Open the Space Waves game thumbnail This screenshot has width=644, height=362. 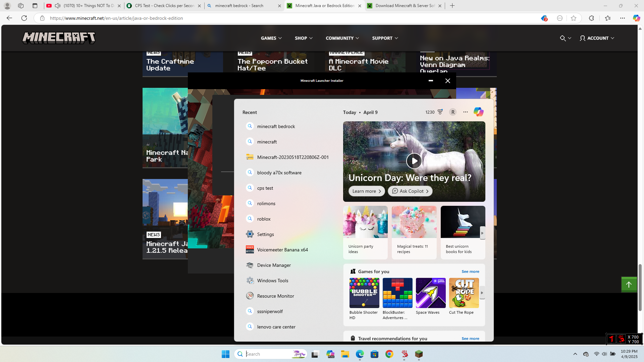pyautogui.click(x=431, y=293)
